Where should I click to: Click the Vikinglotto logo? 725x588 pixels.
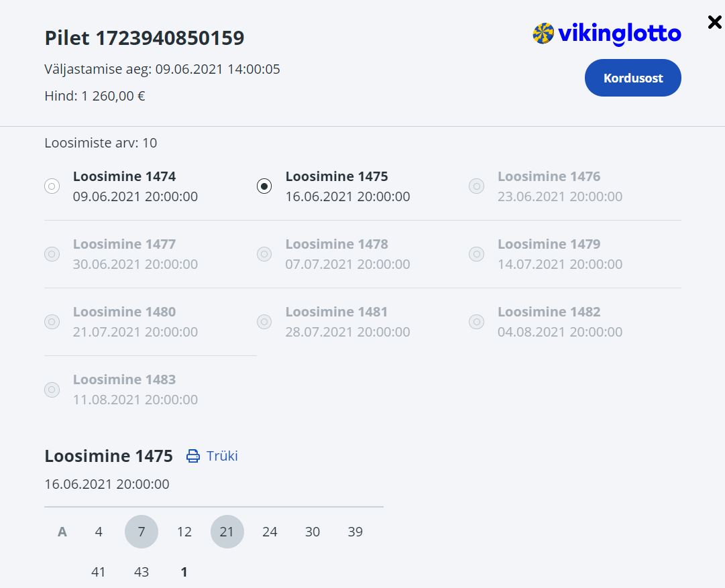tap(606, 34)
